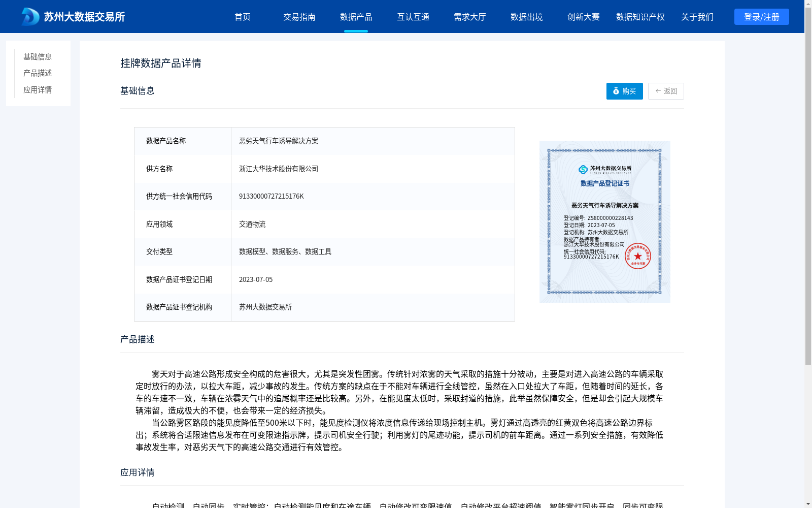This screenshot has height=508, width=812.
Task: Open the 交易指南 nav item
Action: click(299, 17)
